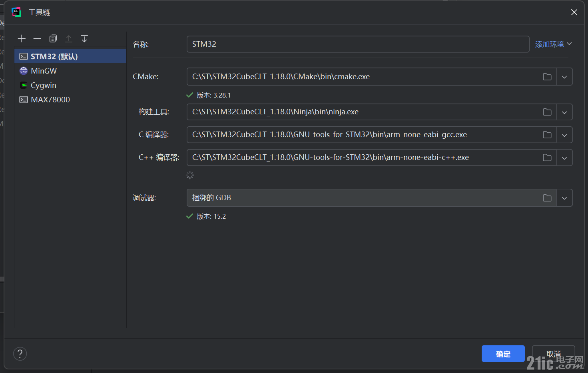Open 添加环境 dropdown link
The height and width of the screenshot is (373, 588).
tap(553, 44)
